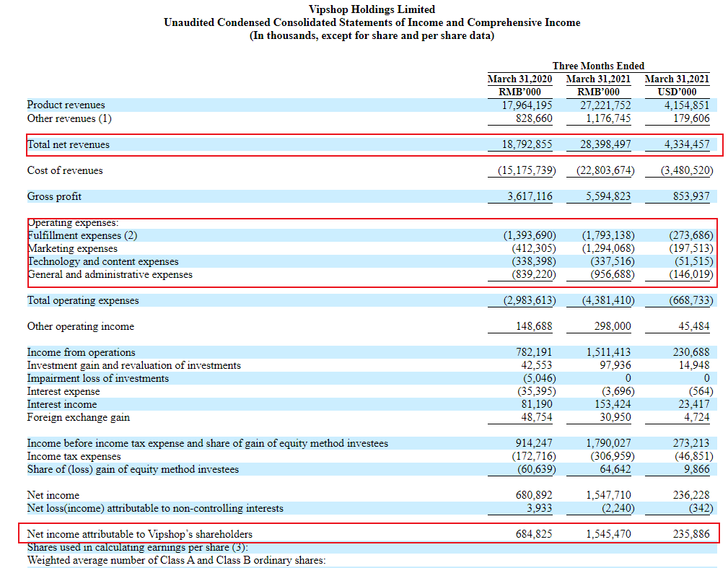Click the interest income value 153,424
The image size is (728, 568).
(613, 404)
